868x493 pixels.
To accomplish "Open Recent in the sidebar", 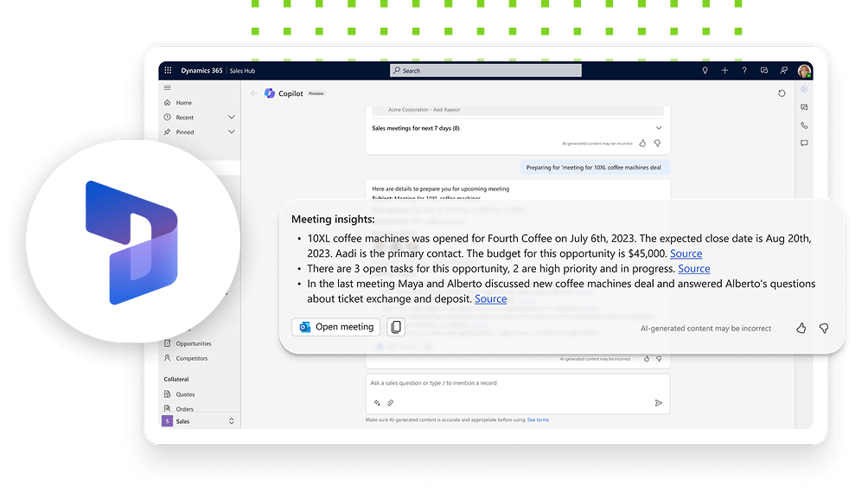I will [x=185, y=118].
